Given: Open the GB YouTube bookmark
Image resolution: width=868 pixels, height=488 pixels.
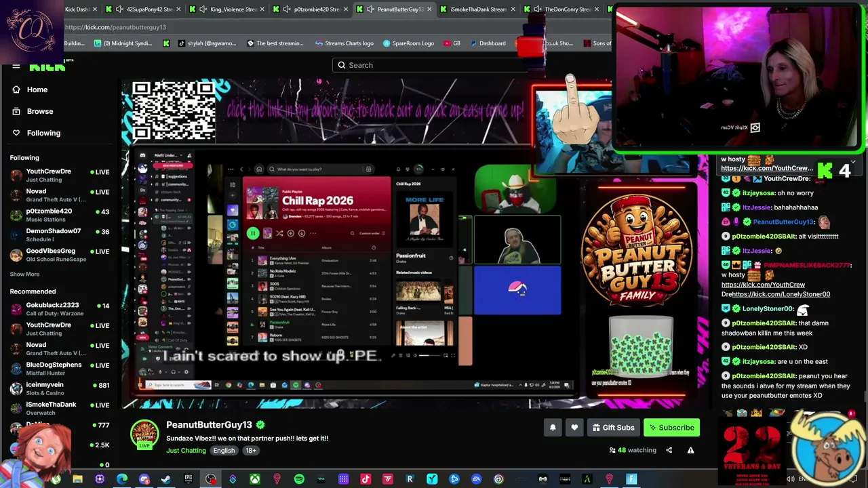Looking at the screenshot, I should 452,43.
